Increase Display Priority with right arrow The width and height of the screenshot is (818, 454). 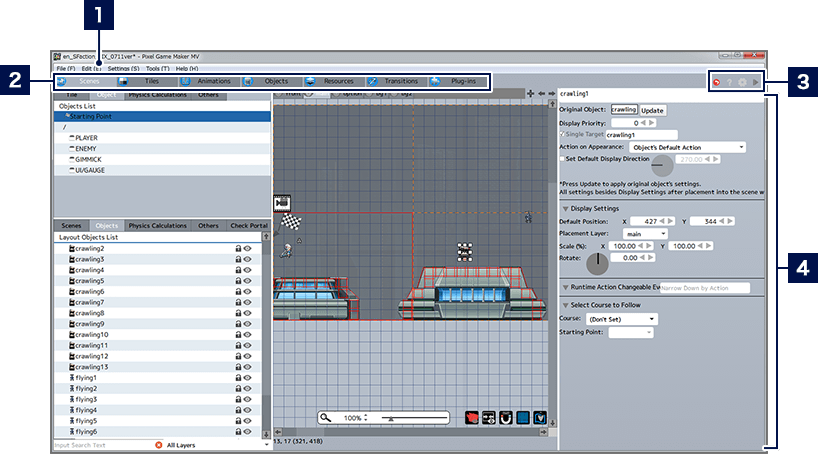coord(651,123)
